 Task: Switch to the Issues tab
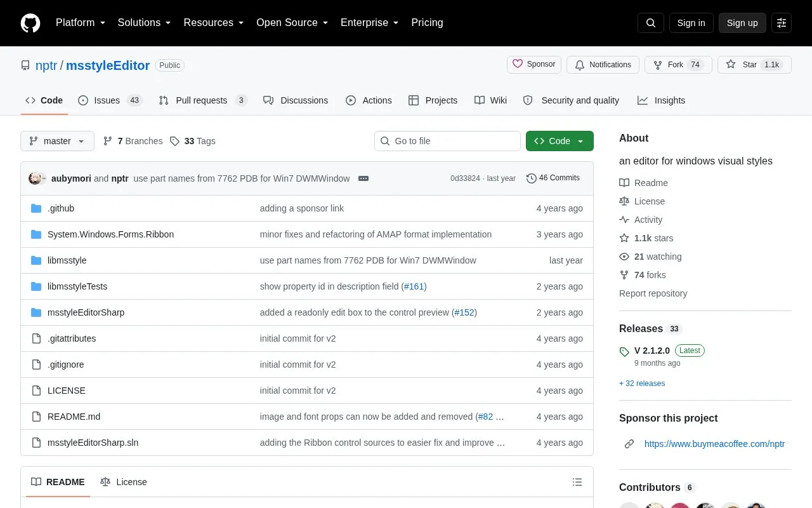pos(110,100)
